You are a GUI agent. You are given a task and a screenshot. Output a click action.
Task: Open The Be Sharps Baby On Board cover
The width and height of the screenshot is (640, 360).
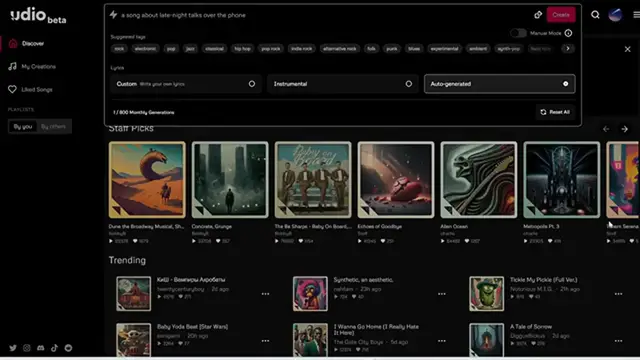click(313, 180)
